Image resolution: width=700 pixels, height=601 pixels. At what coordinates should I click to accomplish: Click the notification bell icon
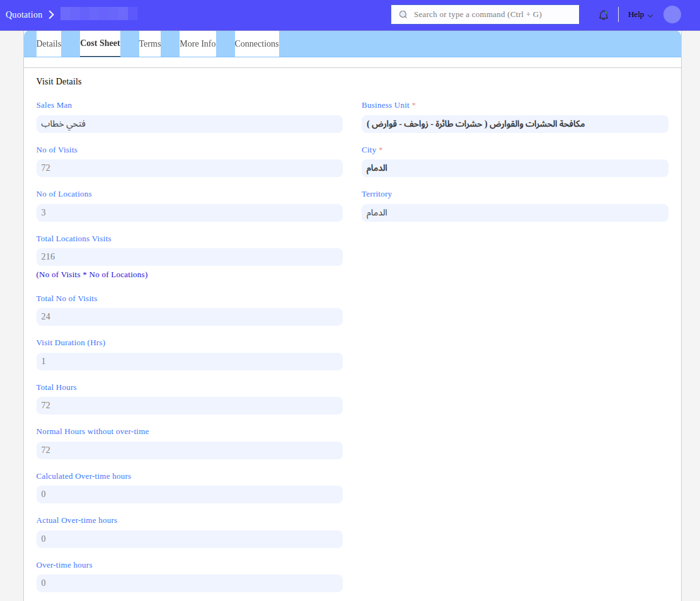(x=604, y=14)
